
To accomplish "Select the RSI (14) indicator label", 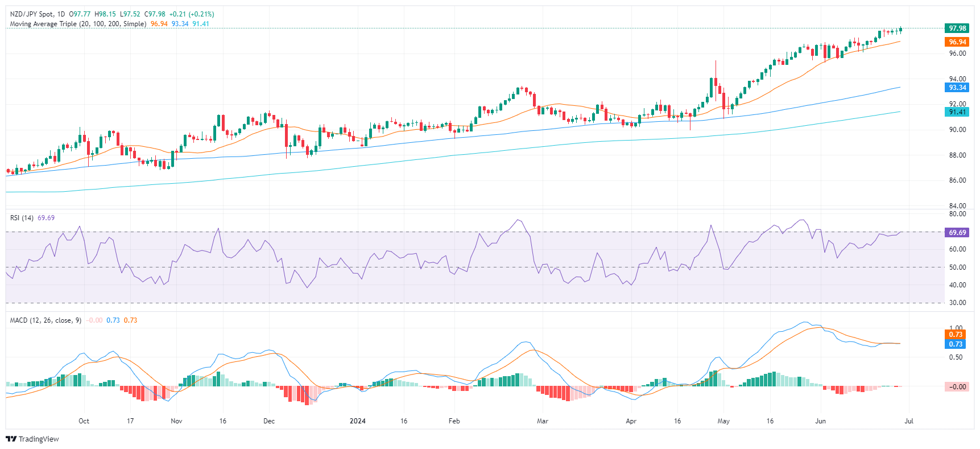I will (x=22, y=218).
